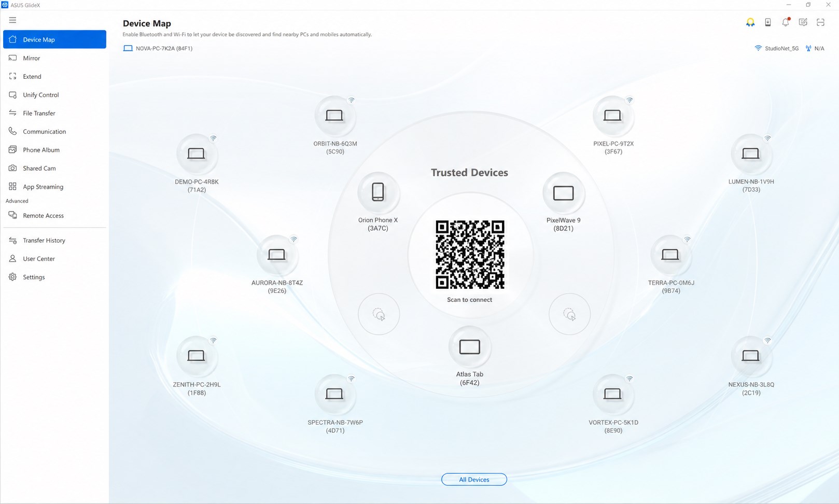Select Device Map in sidebar
The height and width of the screenshot is (504, 839).
point(54,39)
